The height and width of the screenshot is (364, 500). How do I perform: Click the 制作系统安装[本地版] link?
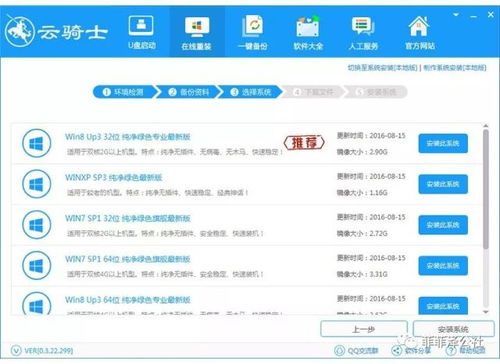click(x=455, y=68)
